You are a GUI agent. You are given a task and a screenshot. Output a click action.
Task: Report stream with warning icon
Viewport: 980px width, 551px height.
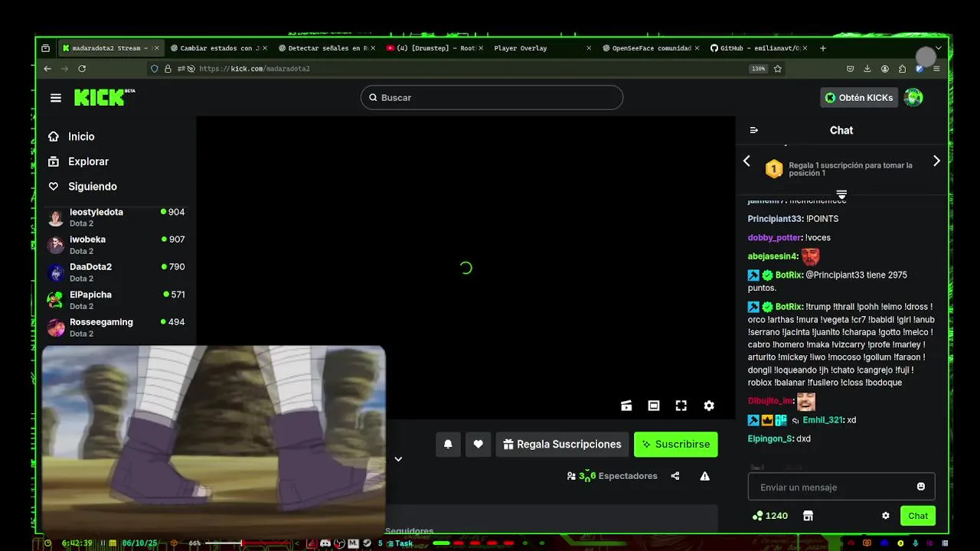pyautogui.click(x=704, y=476)
